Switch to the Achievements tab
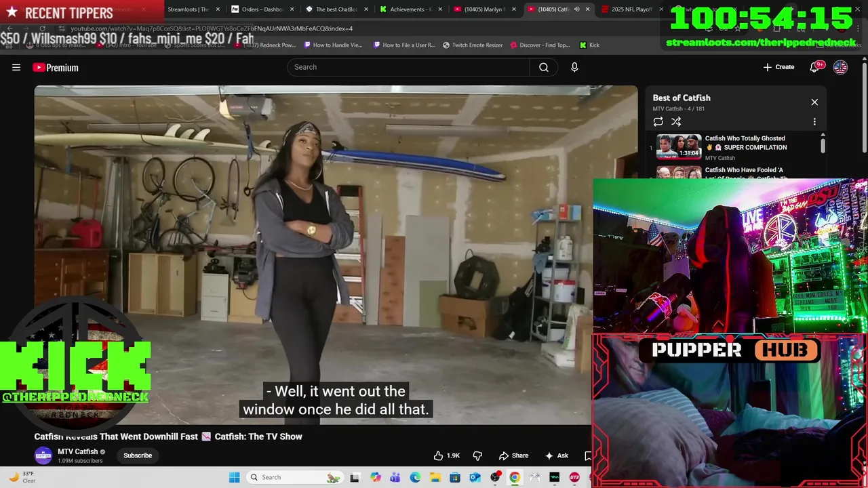This screenshot has width=868, height=488. pyautogui.click(x=407, y=9)
